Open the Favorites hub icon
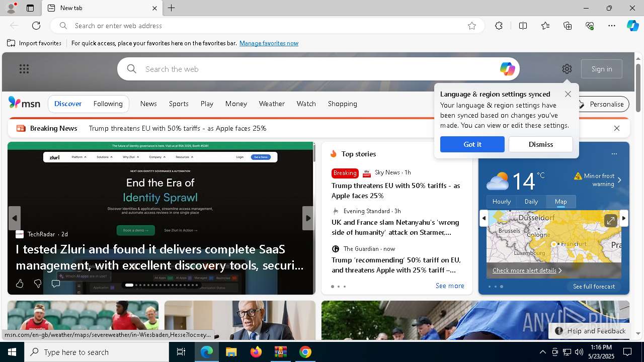Image resolution: width=644 pixels, height=362 pixels. point(545,26)
